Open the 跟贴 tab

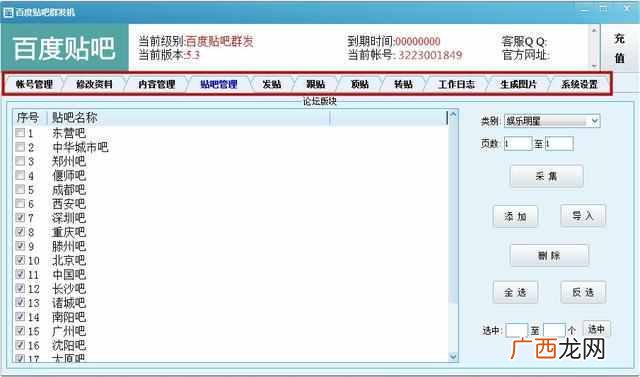[316, 84]
